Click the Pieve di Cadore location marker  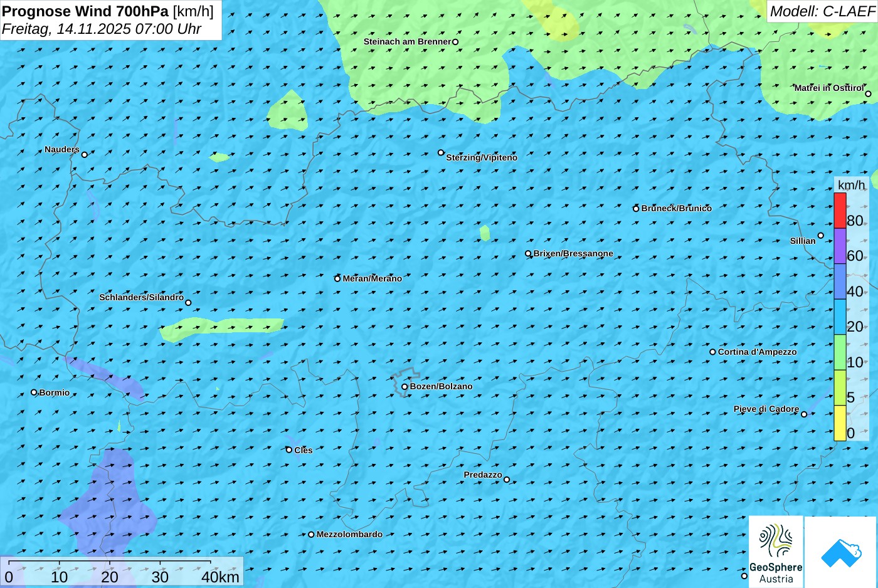point(804,414)
